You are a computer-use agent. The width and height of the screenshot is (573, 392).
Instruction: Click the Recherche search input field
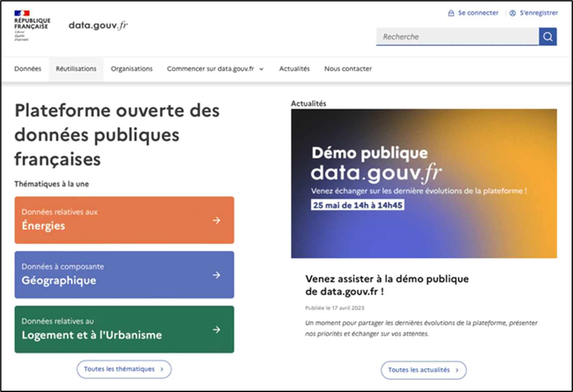coord(457,37)
